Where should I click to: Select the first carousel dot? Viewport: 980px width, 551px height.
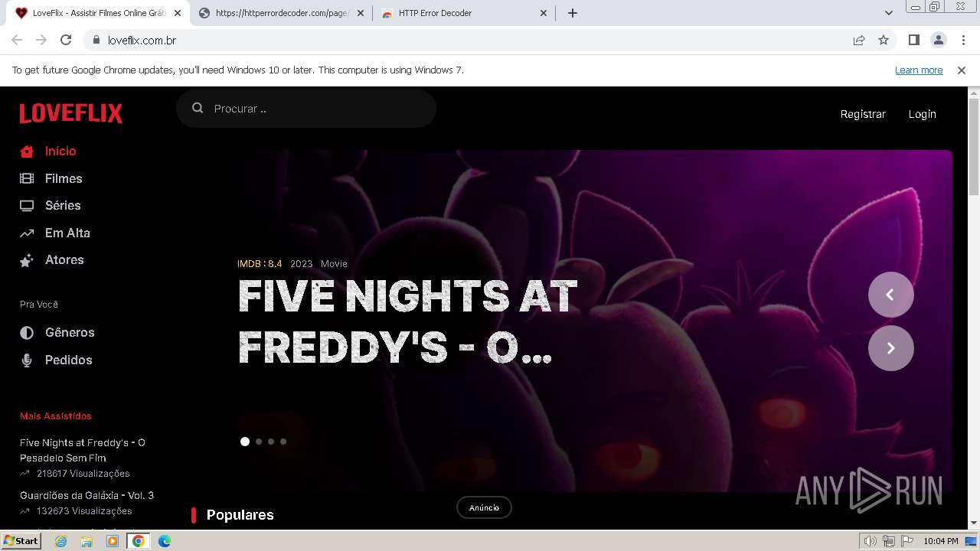click(x=245, y=442)
